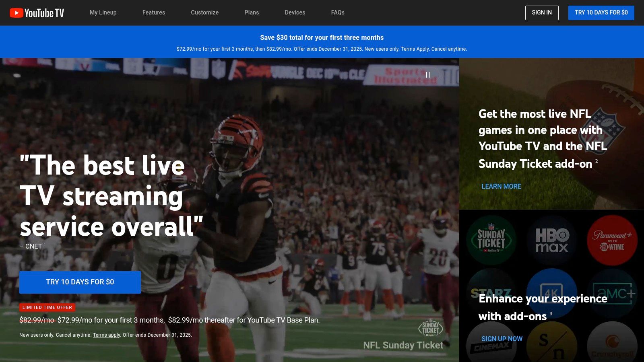Navigate to the Features section

153,12
